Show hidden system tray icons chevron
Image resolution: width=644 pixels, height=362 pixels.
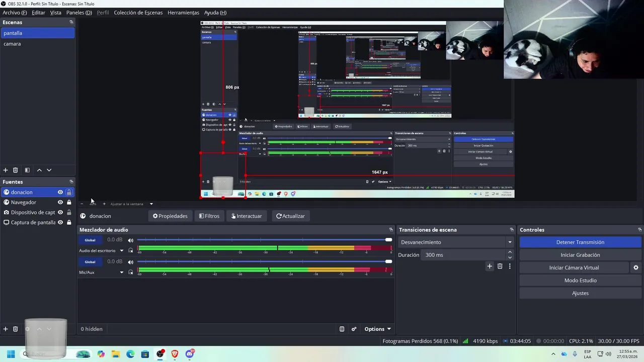pyautogui.click(x=553, y=354)
